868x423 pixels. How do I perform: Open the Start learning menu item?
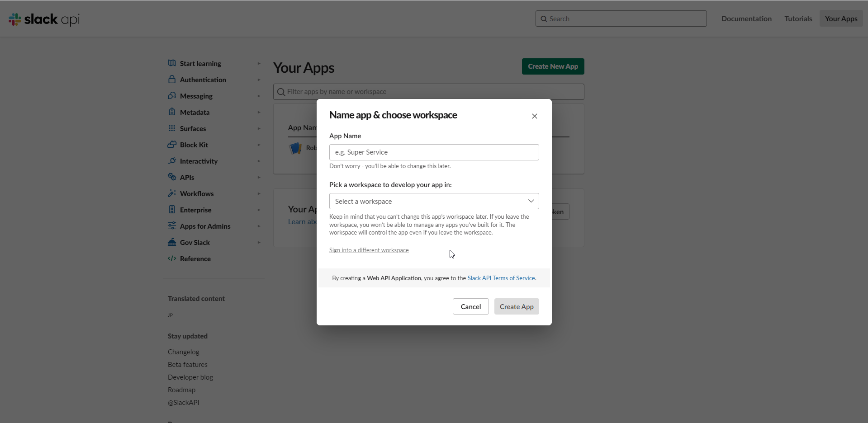pos(200,63)
